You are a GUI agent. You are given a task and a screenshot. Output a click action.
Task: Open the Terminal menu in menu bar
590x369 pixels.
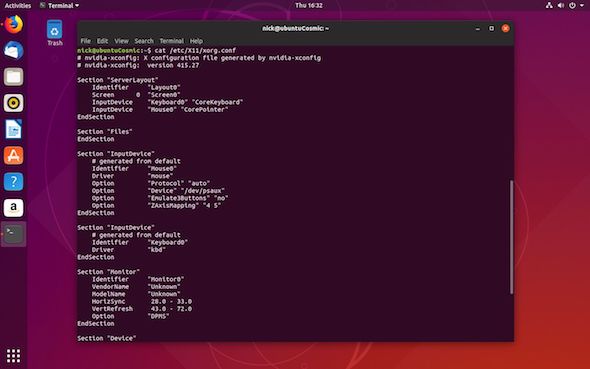(x=172, y=41)
